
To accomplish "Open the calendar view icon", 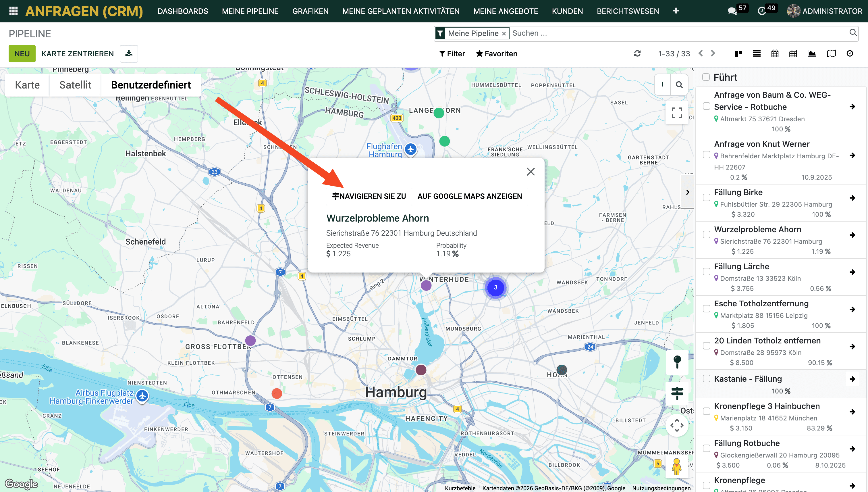I will point(775,53).
